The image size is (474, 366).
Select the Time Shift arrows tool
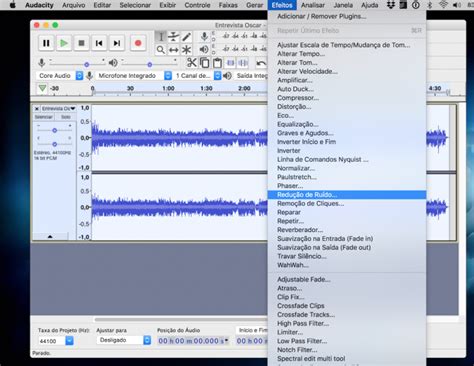pos(173,50)
